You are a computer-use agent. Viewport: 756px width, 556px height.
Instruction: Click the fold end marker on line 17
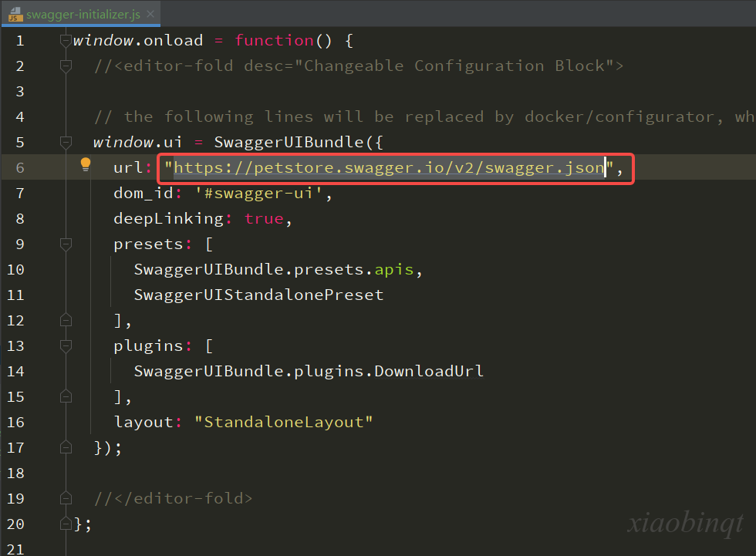(x=66, y=447)
